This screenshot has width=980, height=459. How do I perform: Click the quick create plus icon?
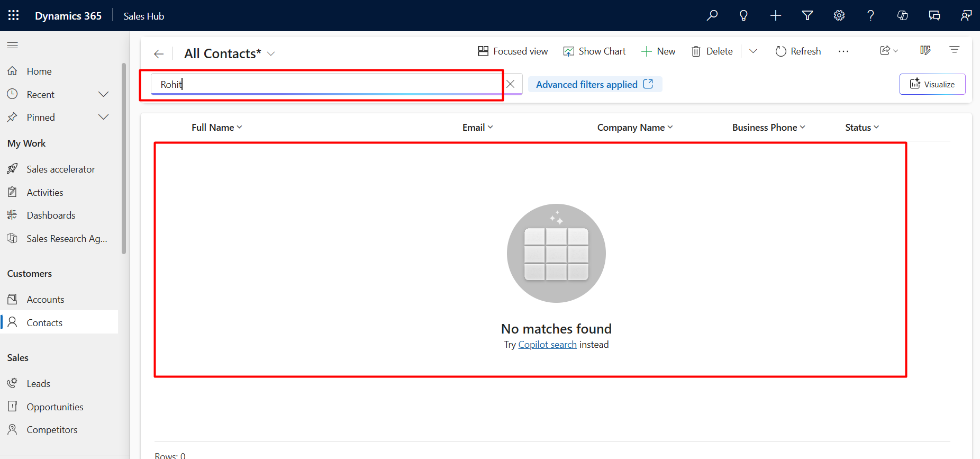tap(775, 15)
